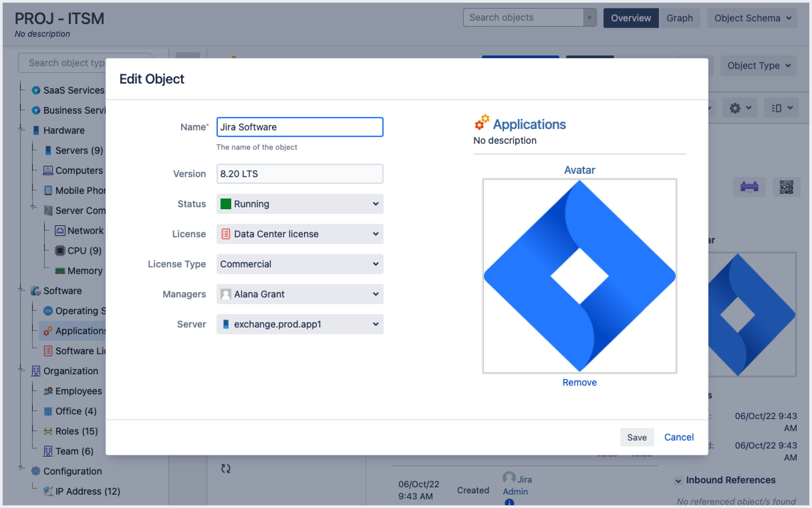Screen dimensions: 812x508
Task: Click the Jira avatar image in dialog
Action: click(x=579, y=276)
